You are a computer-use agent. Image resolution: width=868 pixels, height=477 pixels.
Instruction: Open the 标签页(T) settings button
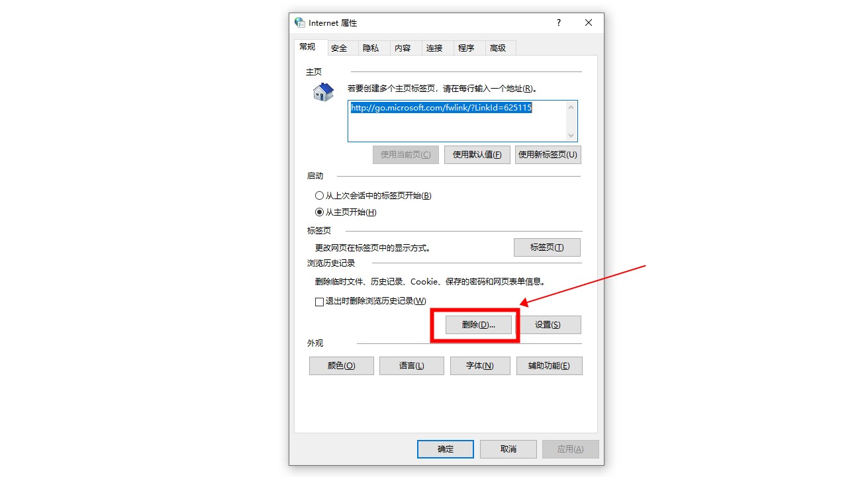click(x=547, y=247)
